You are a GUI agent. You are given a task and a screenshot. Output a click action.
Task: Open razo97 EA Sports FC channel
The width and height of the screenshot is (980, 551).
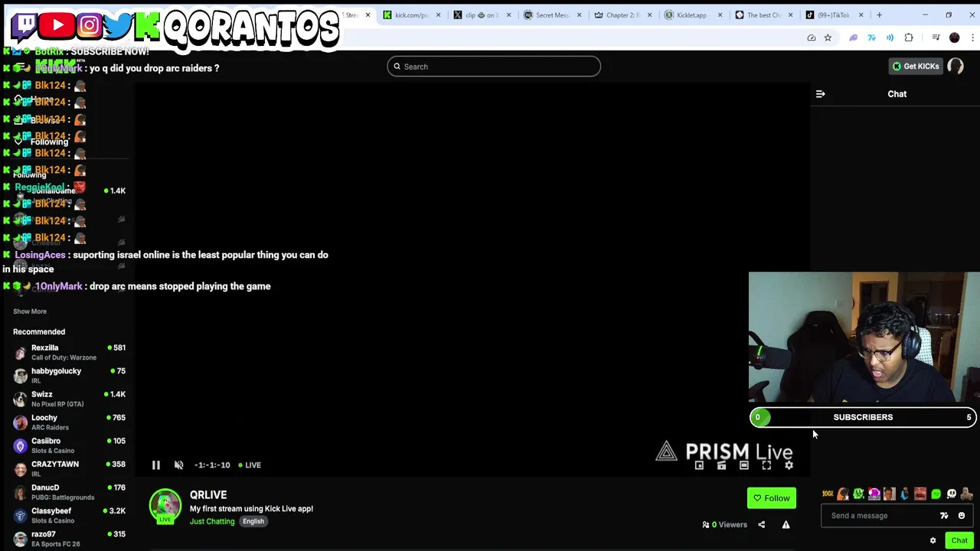coord(69,539)
